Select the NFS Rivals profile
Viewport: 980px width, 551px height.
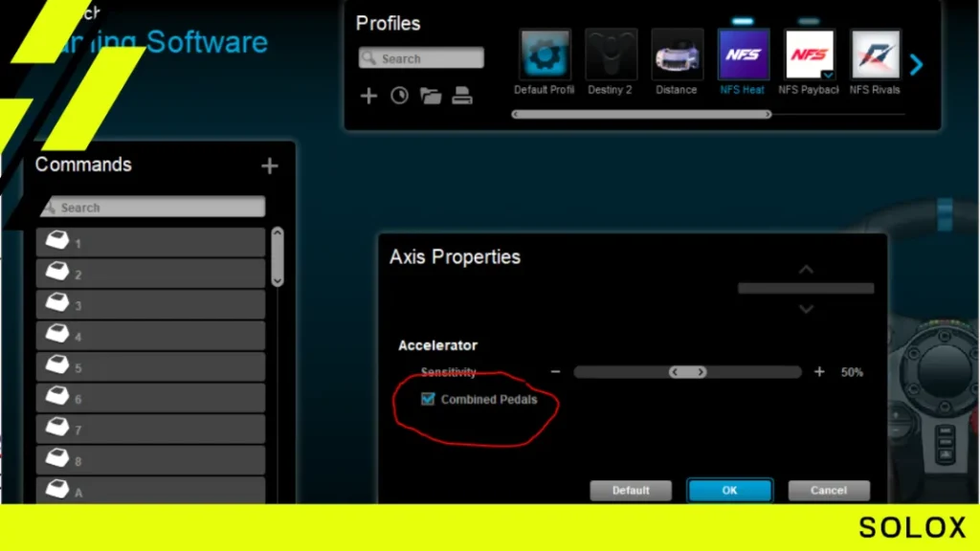875,55
